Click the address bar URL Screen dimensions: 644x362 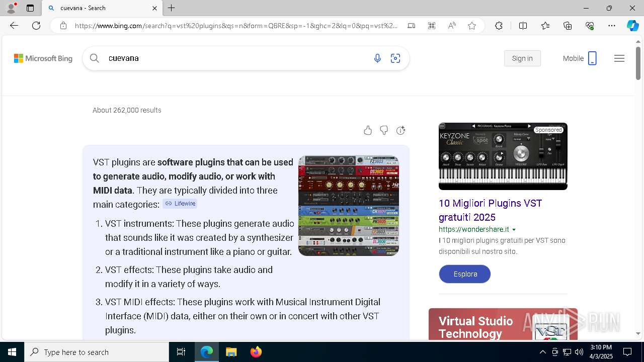(236, 26)
